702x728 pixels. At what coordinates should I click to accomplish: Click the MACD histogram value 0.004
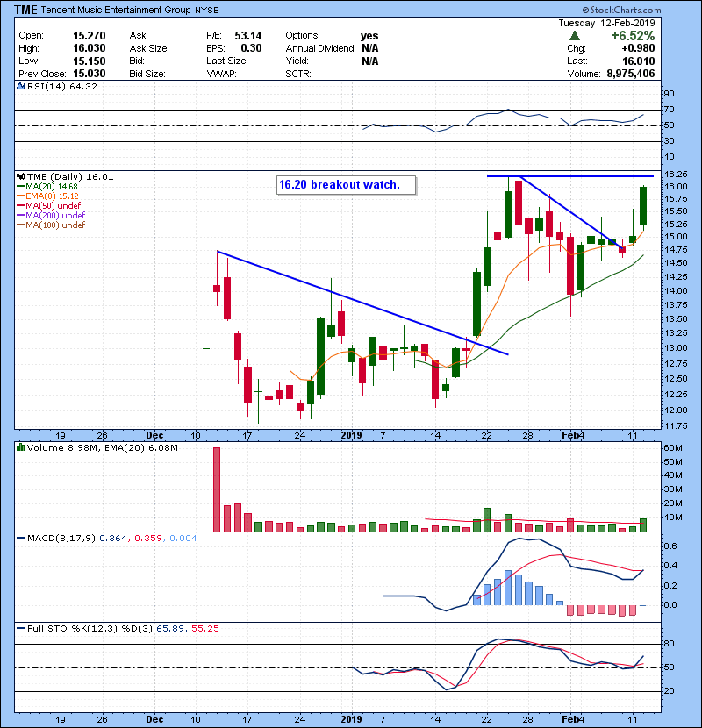pos(183,539)
